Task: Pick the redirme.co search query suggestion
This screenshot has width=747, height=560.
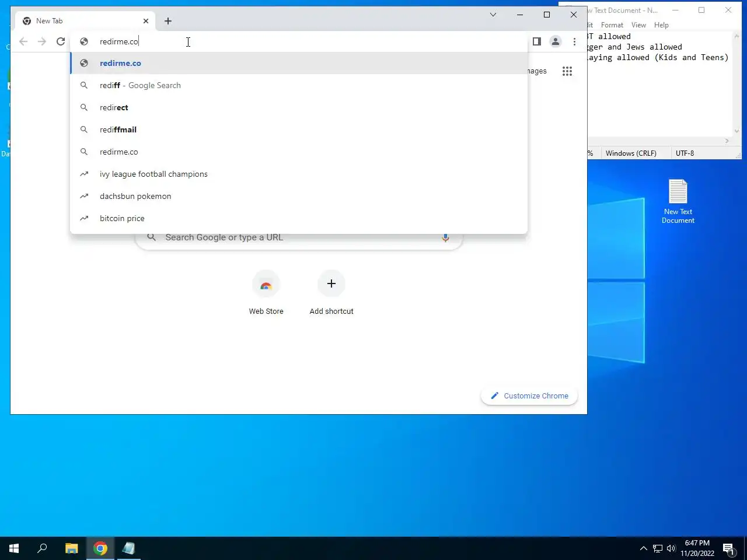Action: (x=299, y=152)
